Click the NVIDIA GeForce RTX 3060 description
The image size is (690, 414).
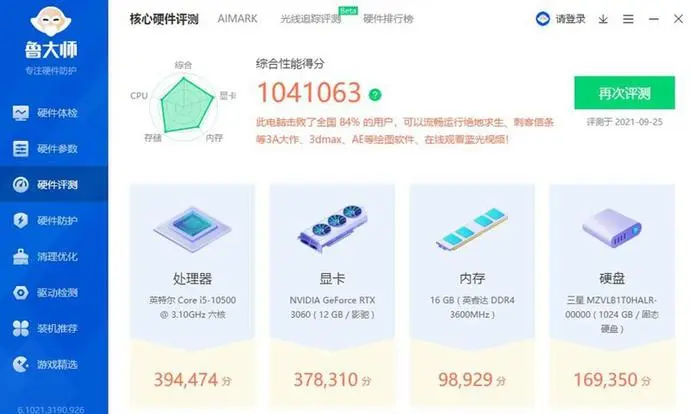pyautogui.click(x=332, y=307)
